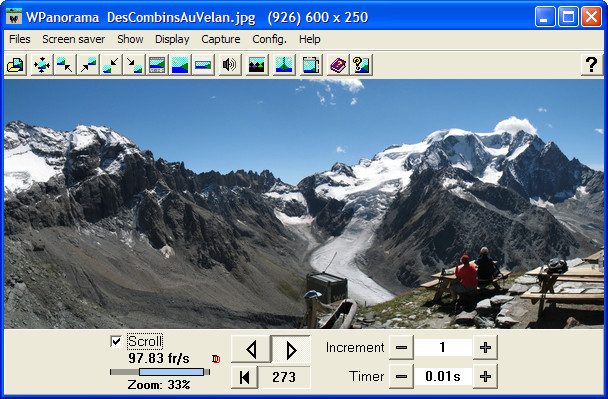
Task: Click the Zoom: 33% label
Action: (x=159, y=385)
